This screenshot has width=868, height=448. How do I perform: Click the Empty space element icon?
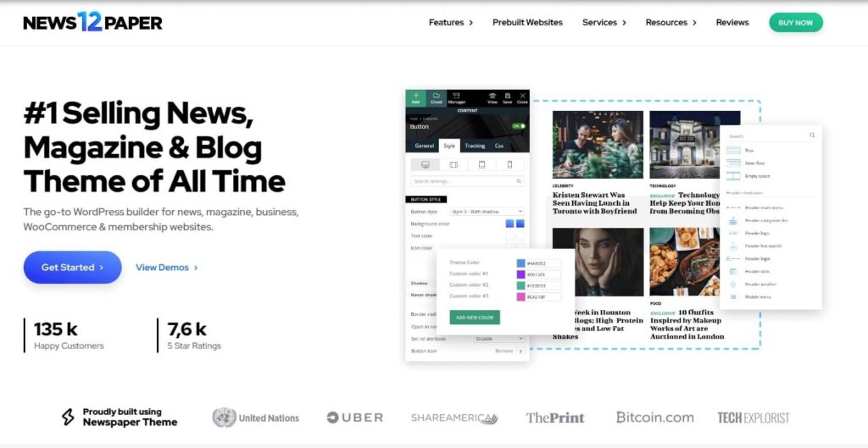coord(733,176)
